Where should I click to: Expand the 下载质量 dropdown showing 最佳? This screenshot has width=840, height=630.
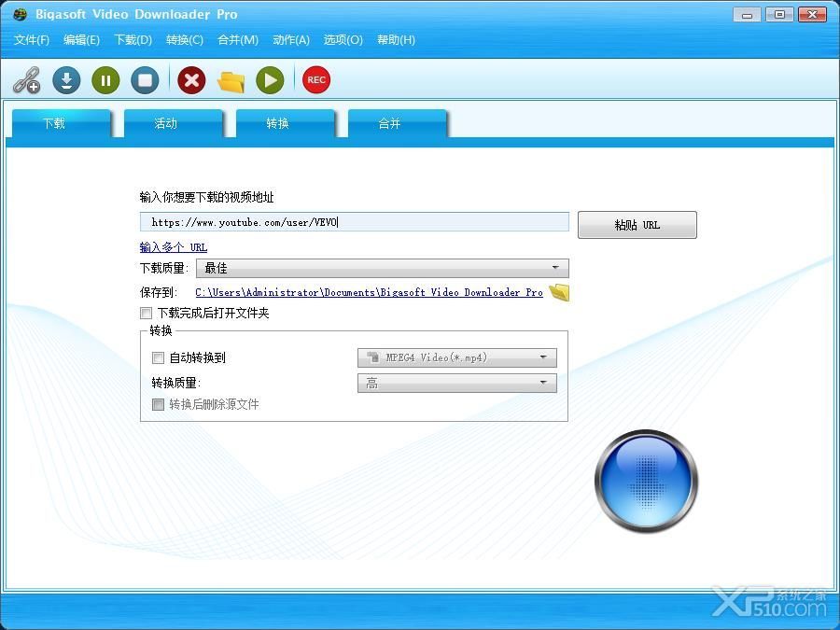pyautogui.click(x=383, y=269)
